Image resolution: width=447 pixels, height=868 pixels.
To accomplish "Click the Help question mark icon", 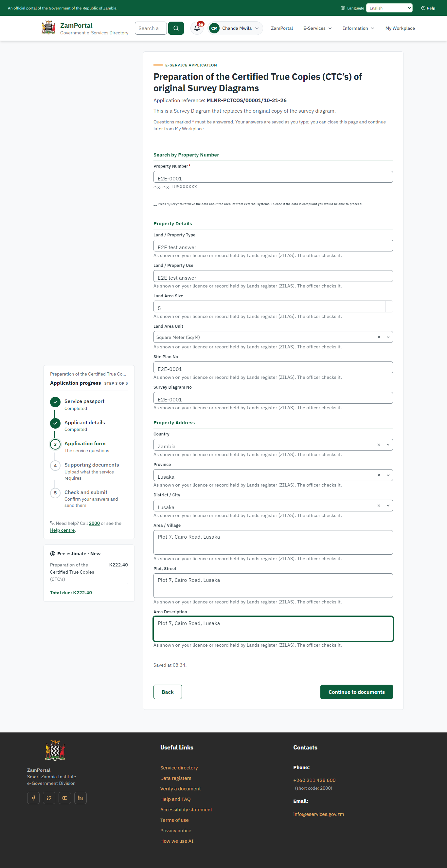I will point(423,8).
